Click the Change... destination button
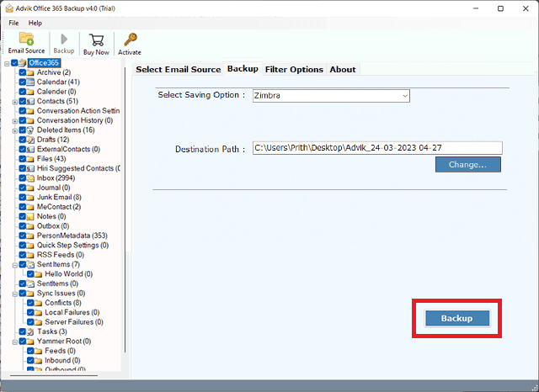The height and width of the screenshot is (392, 539). [468, 164]
